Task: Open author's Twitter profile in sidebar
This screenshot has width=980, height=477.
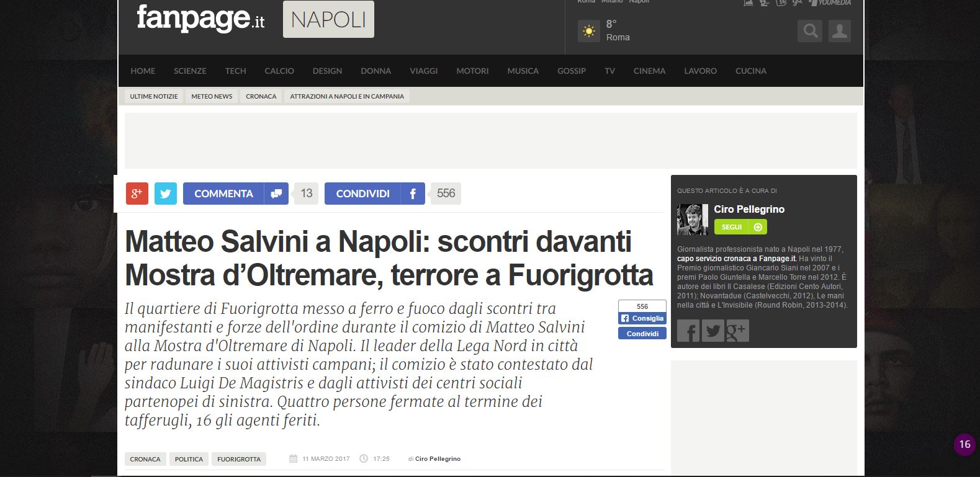Action: click(x=713, y=331)
